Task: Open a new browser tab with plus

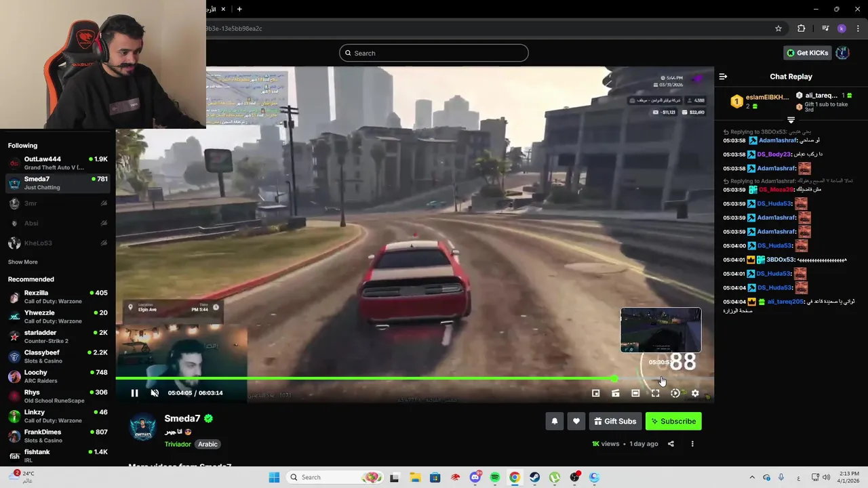Action: [239, 9]
